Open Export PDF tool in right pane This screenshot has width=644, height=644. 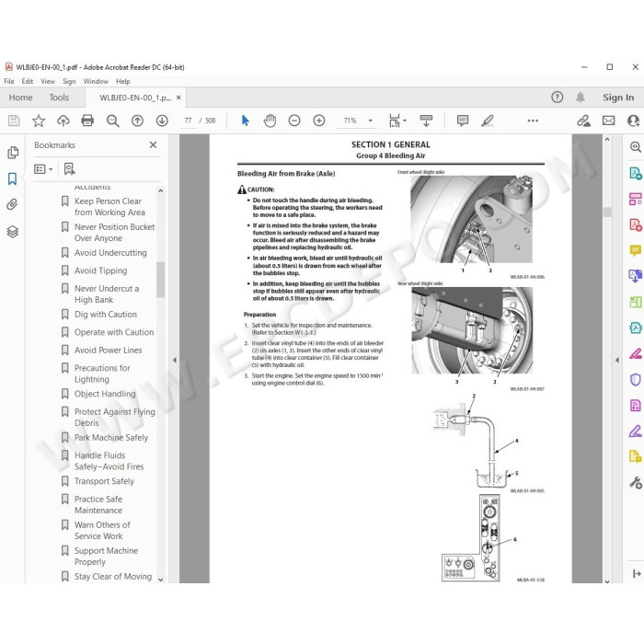point(635,173)
